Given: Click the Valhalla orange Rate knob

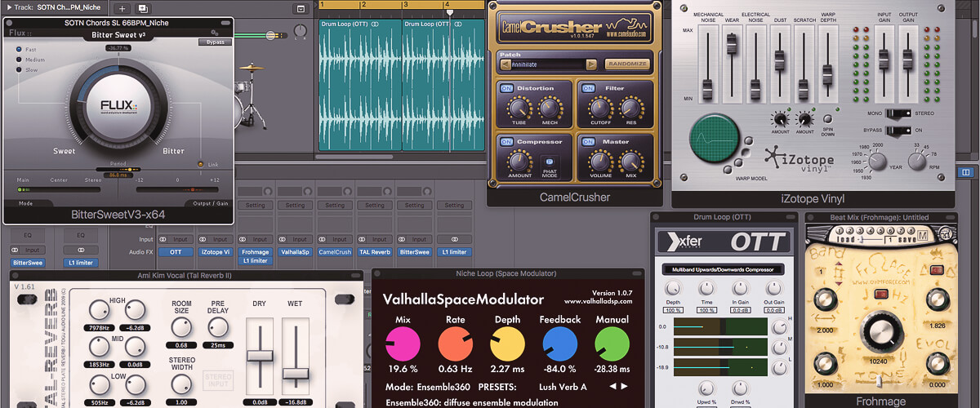Looking at the screenshot, I should pos(455,344).
